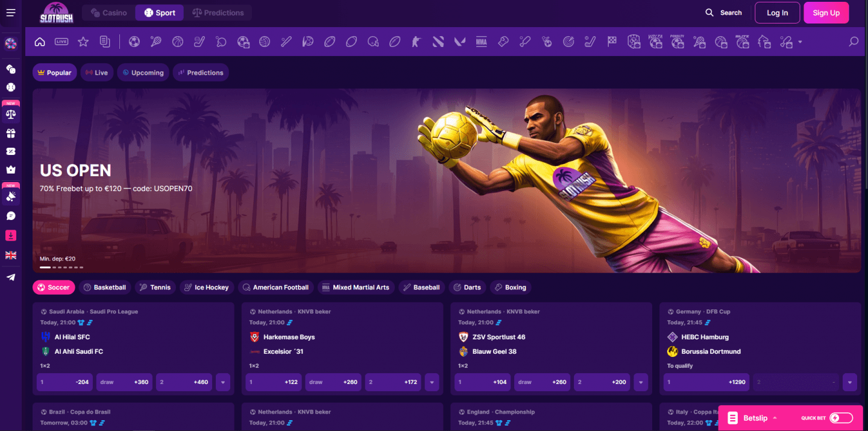This screenshot has height=431, width=868.
Task: Click the Log In button
Action: (777, 13)
